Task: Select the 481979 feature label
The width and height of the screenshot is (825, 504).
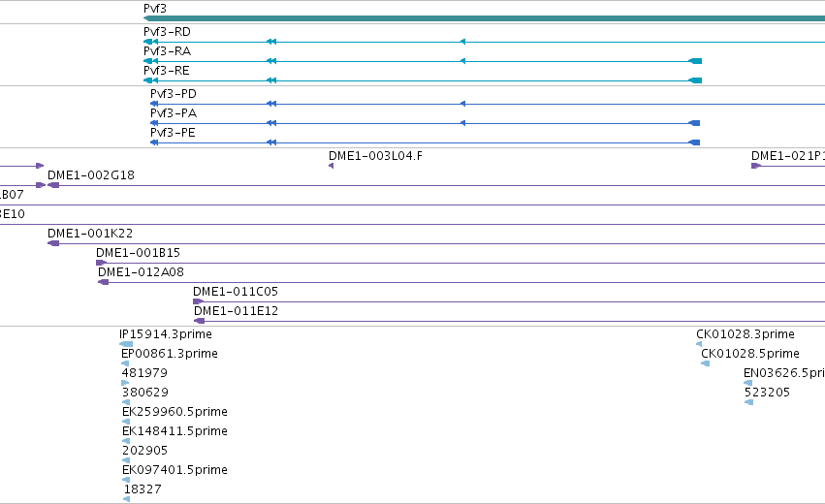Action: pos(144,373)
